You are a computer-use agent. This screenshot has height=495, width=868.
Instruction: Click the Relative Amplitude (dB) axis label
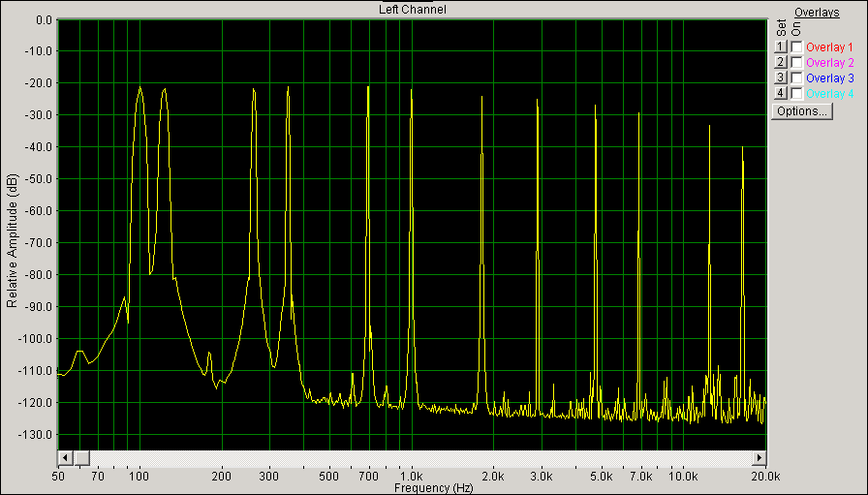[x=12, y=241]
